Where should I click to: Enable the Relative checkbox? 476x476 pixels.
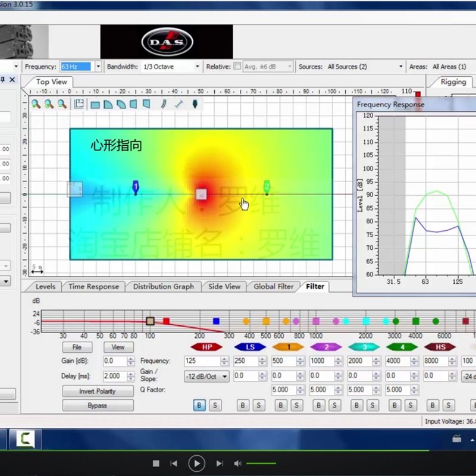(x=237, y=67)
